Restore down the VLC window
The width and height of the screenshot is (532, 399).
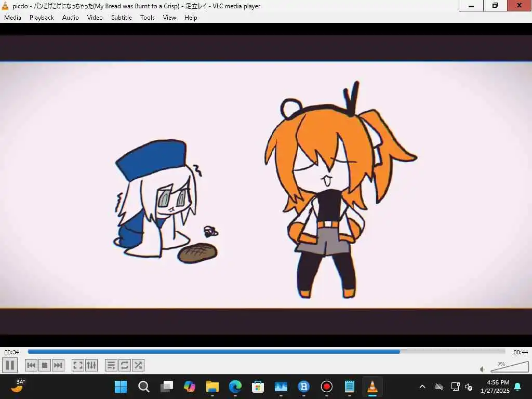495,5
